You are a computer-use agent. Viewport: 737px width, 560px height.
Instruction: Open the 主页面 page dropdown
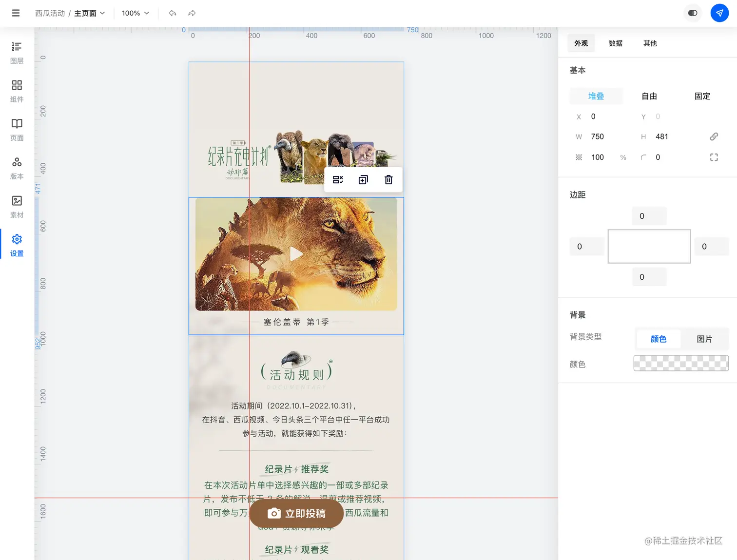pos(90,13)
